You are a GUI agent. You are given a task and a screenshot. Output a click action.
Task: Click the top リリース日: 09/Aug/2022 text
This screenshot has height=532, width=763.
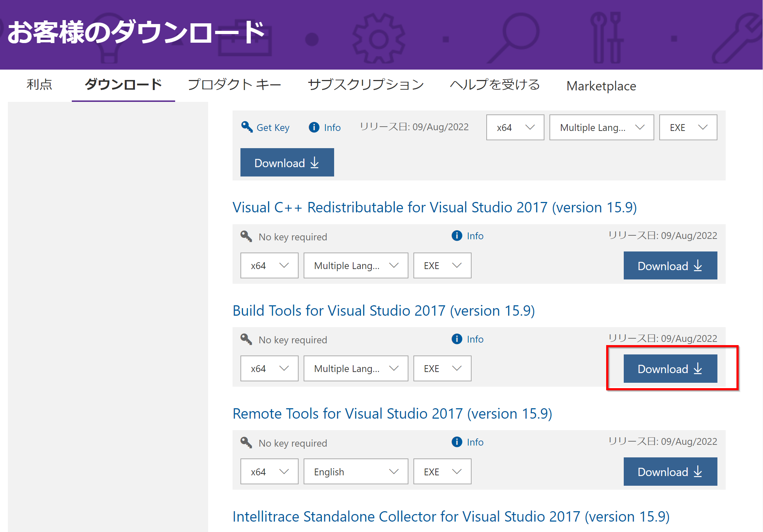click(415, 127)
